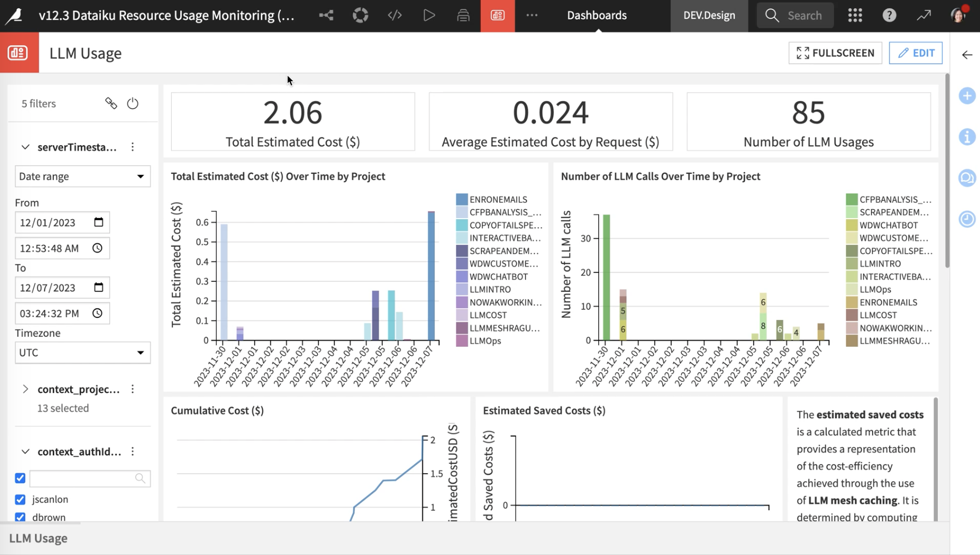Click the FULLSCREEN button
Image resolution: width=980 pixels, height=555 pixels.
[x=835, y=53]
